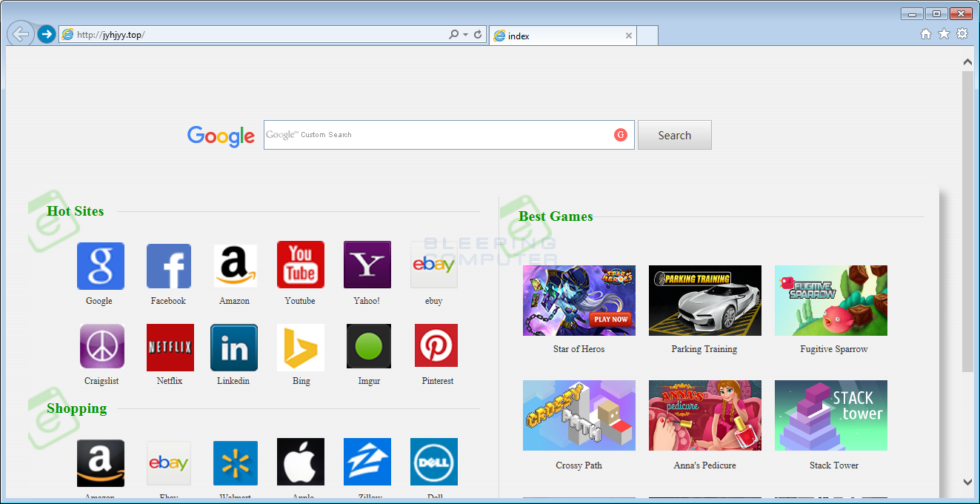
Task: Click the scrollbar down arrow
Action: (x=967, y=482)
